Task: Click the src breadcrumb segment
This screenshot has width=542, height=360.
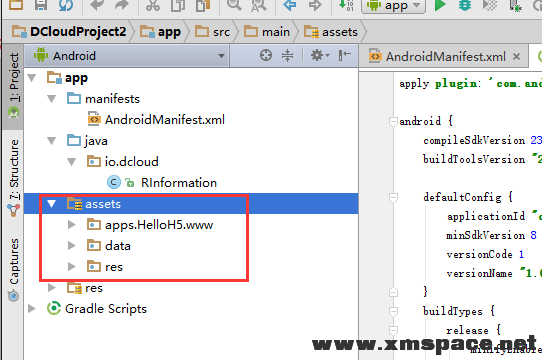Action: pos(212,32)
